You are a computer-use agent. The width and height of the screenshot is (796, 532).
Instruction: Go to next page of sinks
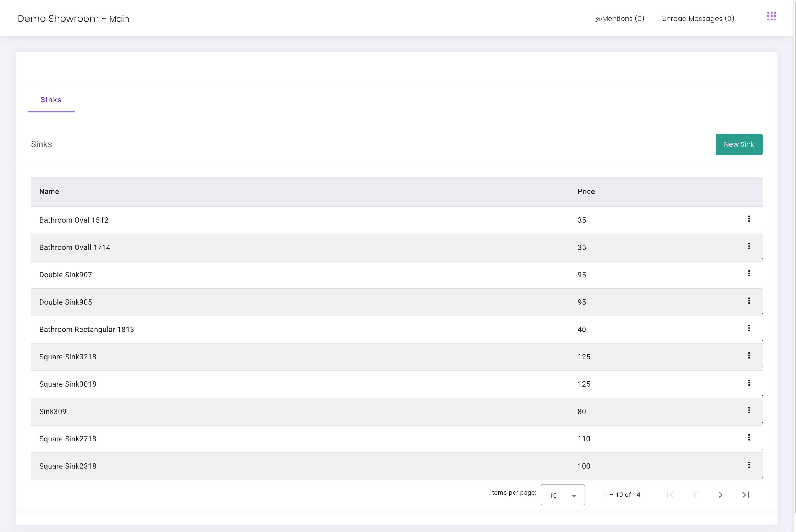[x=720, y=495]
